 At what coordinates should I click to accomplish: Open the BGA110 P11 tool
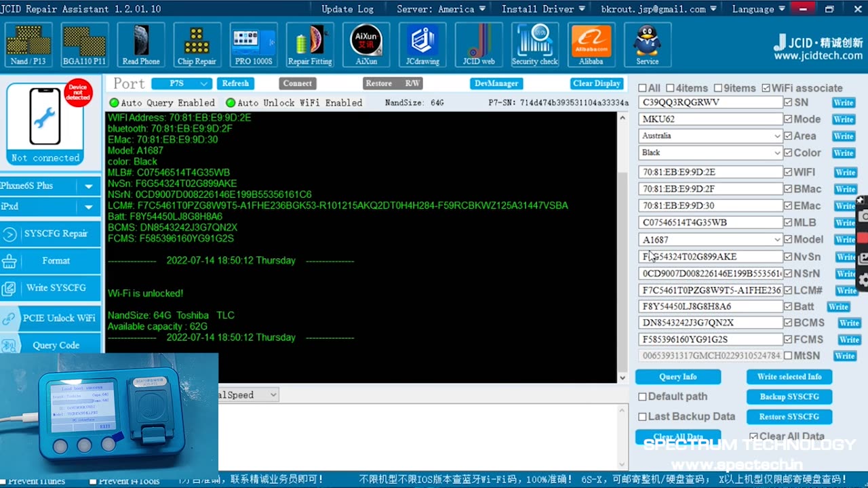pyautogui.click(x=85, y=45)
